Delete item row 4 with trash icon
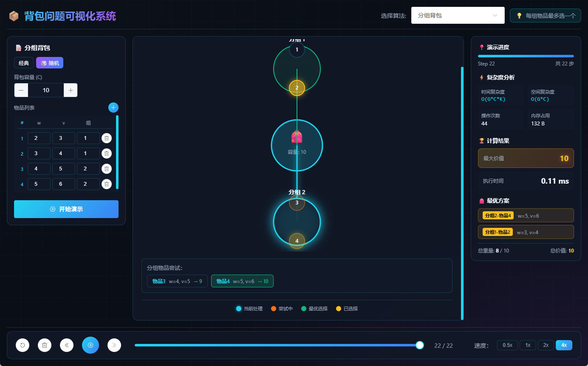Viewport: 588px width, 366px height. point(107,184)
